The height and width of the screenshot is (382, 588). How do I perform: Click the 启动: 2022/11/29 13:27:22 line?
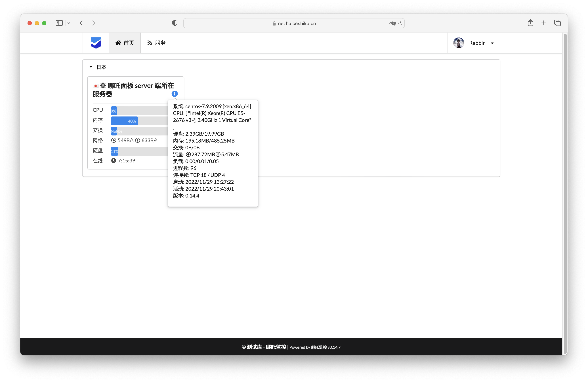click(203, 182)
